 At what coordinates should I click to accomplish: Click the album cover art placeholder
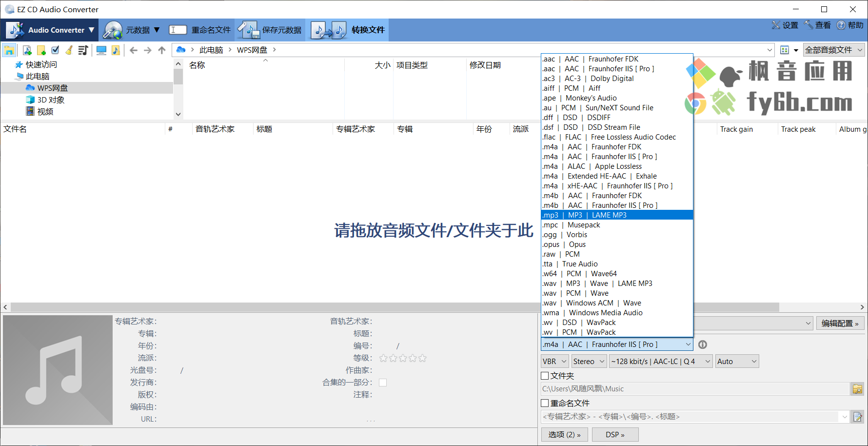pos(58,370)
